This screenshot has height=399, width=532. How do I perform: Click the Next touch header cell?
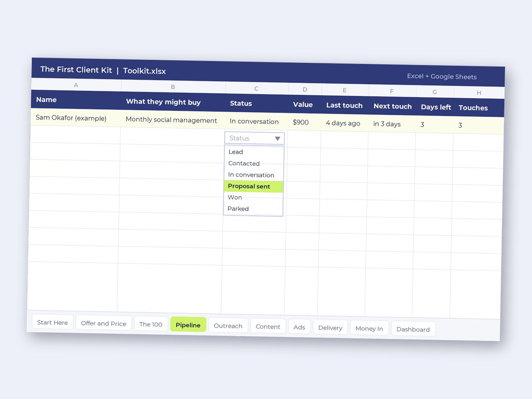pos(393,106)
